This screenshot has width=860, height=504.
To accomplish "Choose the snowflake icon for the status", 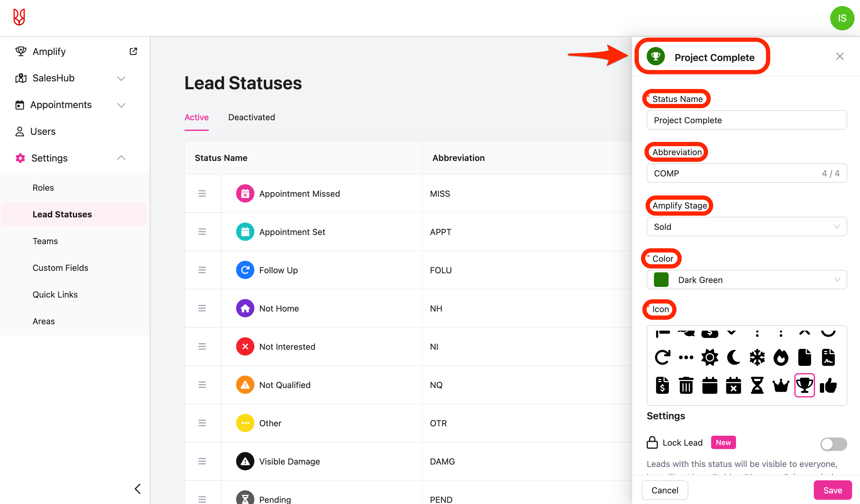I will [757, 357].
